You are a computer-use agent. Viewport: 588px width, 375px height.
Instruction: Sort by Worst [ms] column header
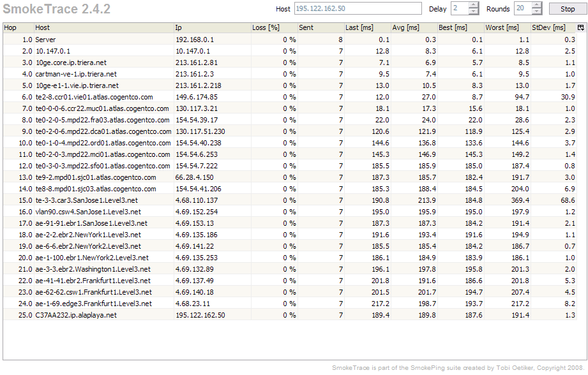508,27
